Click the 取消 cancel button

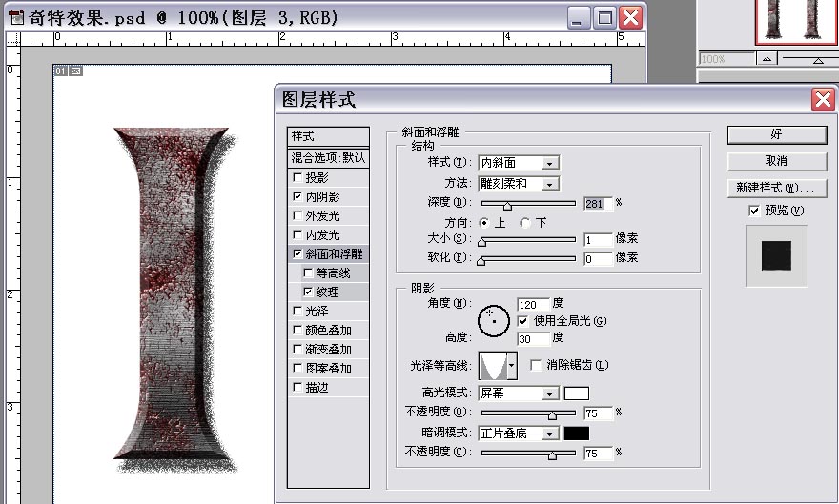(777, 161)
